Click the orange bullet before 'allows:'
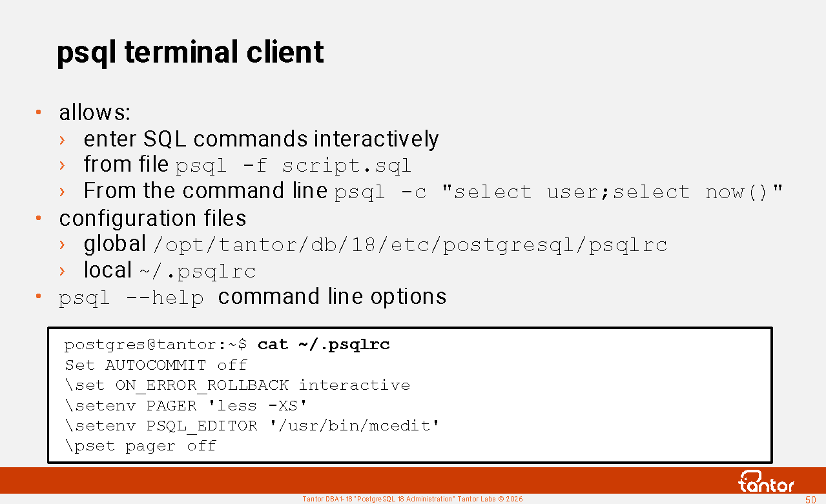 click(39, 112)
